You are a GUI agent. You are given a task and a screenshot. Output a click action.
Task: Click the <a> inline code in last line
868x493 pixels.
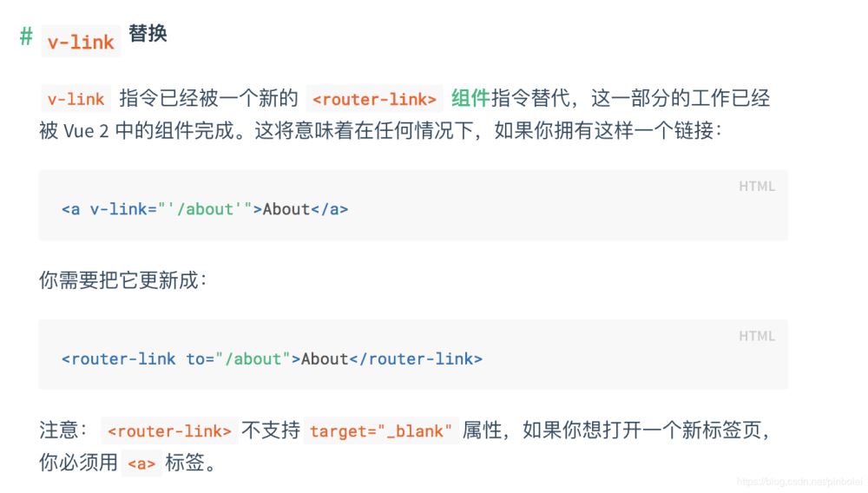pyautogui.click(x=140, y=464)
